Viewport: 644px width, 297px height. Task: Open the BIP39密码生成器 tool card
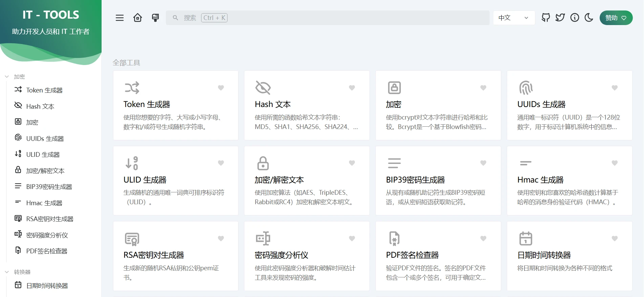click(438, 181)
